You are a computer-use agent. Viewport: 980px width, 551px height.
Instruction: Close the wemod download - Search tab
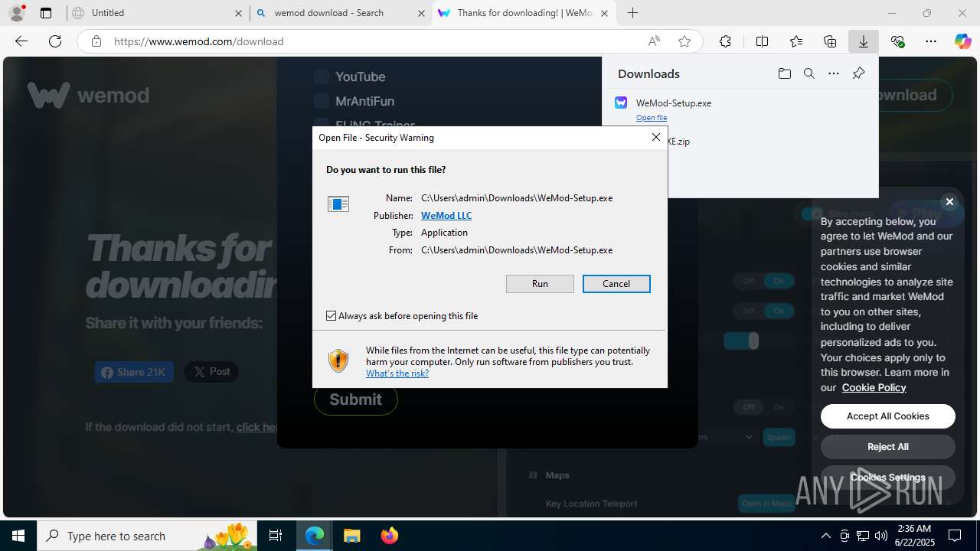421,13
